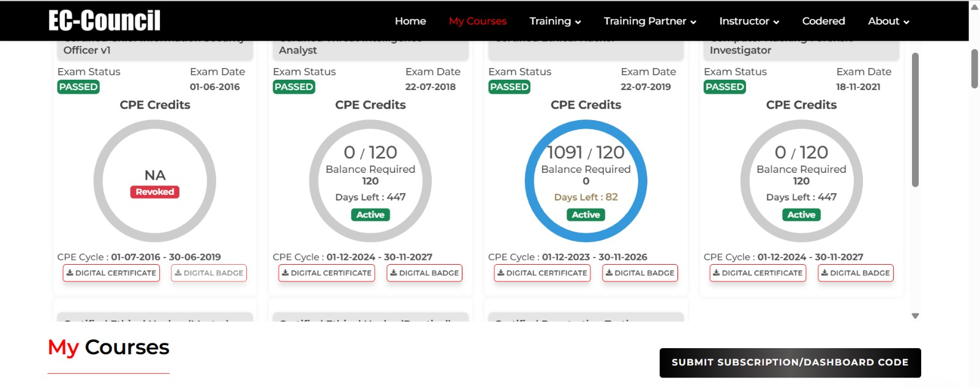Click the My Courses heading
The height and width of the screenshot is (388, 980).
pyautogui.click(x=108, y=347)
